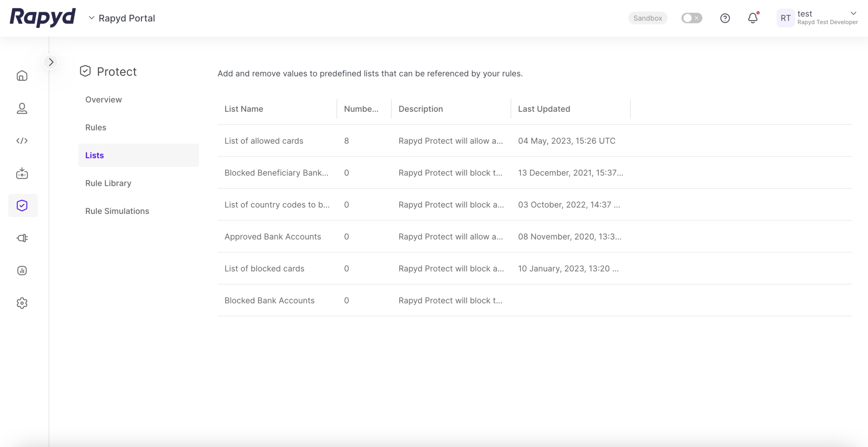Sort by Last Updated column header
The height and width of the screenshot is (447, 868).
(x=544, y=109)
